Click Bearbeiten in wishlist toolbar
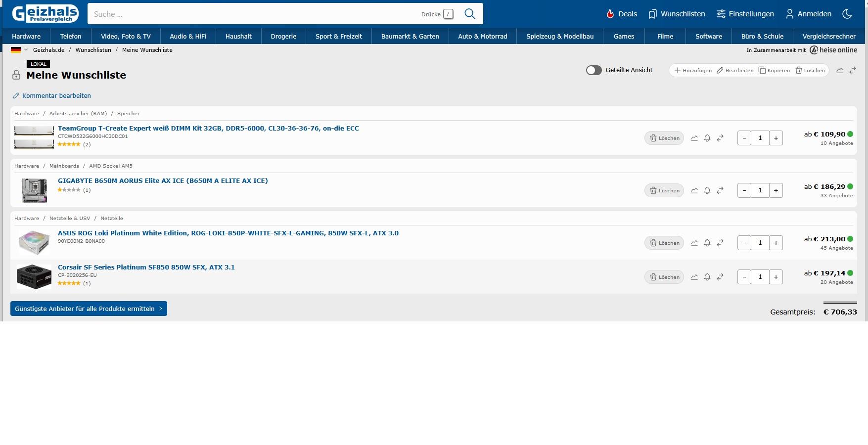 (x=735, y=70)
